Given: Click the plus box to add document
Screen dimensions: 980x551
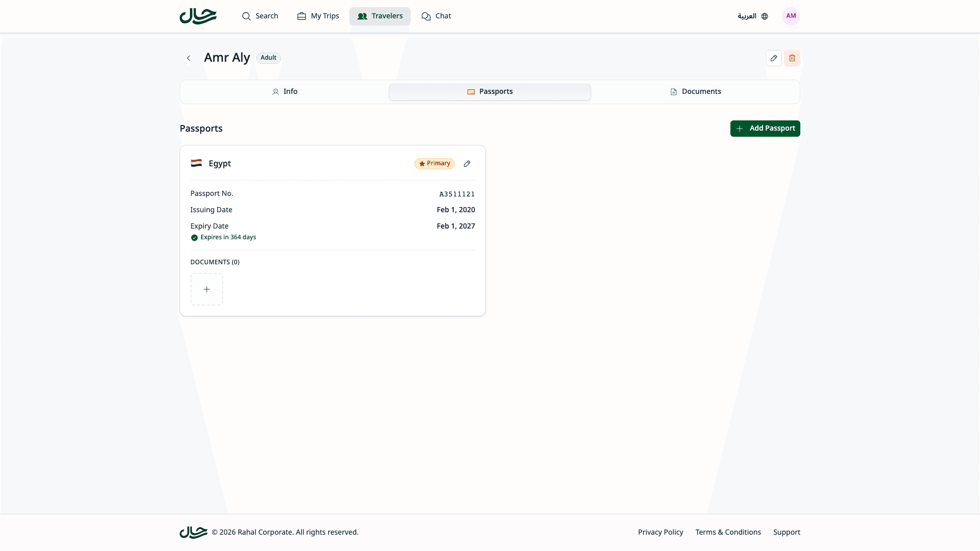Looking at the screenshot, I should 207,289.
